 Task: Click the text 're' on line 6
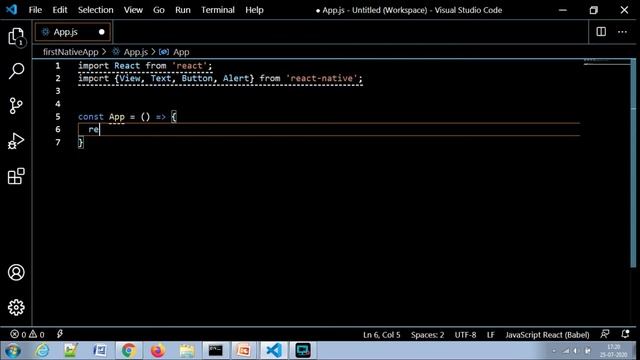(93, 129)
